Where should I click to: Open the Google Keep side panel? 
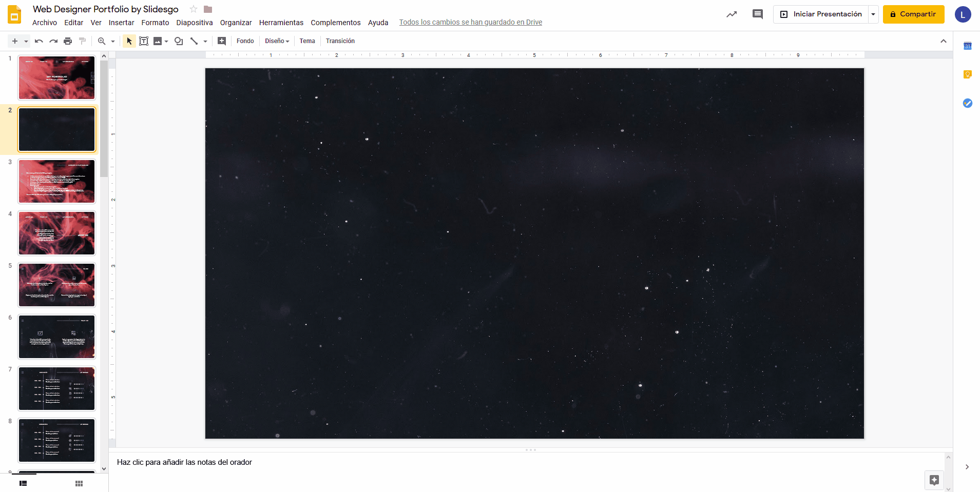968,74
